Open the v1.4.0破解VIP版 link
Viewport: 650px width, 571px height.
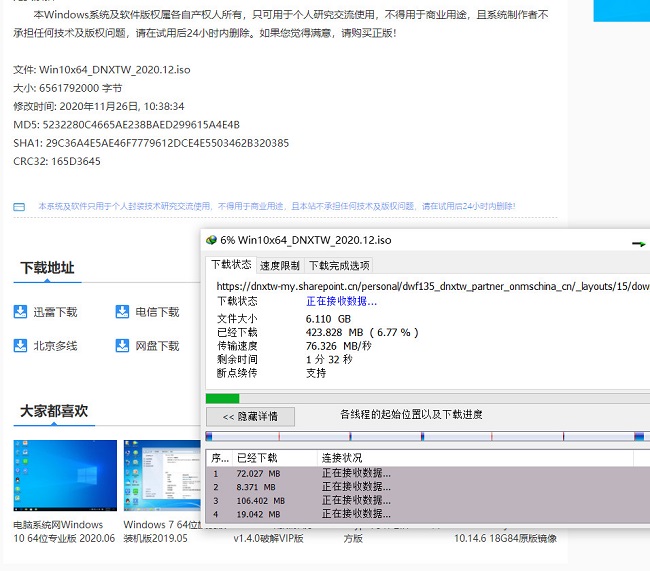(x=269, y=538)
